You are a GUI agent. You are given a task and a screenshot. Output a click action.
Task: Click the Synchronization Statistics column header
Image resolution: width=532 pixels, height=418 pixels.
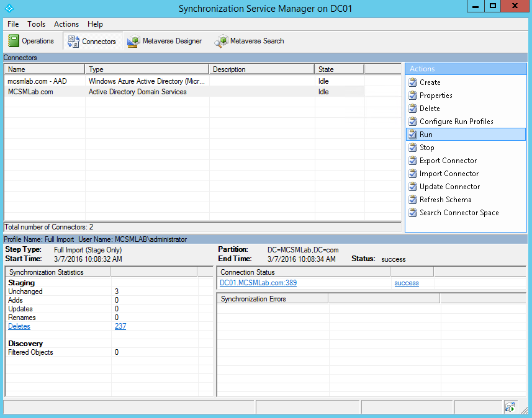coord(58,272)
